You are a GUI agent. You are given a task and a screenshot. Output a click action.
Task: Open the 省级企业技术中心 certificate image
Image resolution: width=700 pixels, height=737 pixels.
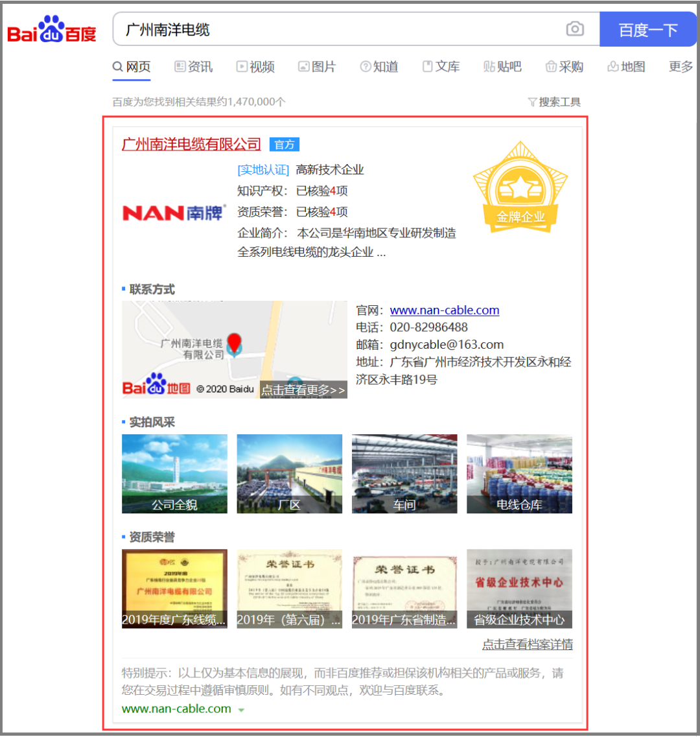pos(519,589)
